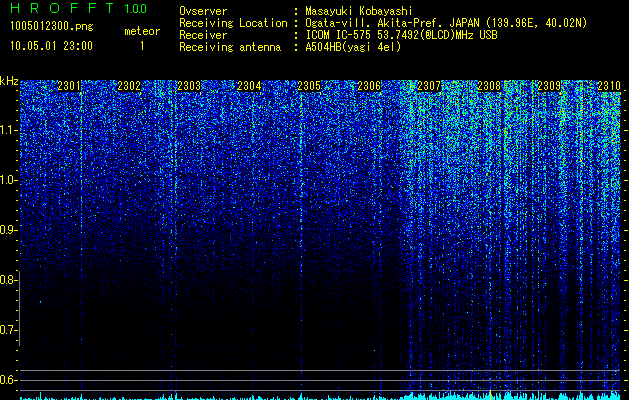Click the Receiving antenna field label
Screen dimensions: 629x400
(x=230, y=47)
